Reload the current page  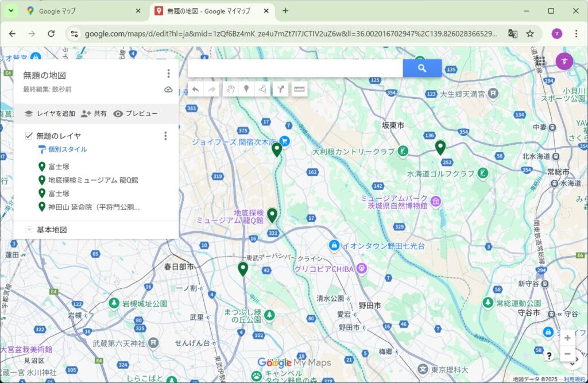(x=51, y=34)
